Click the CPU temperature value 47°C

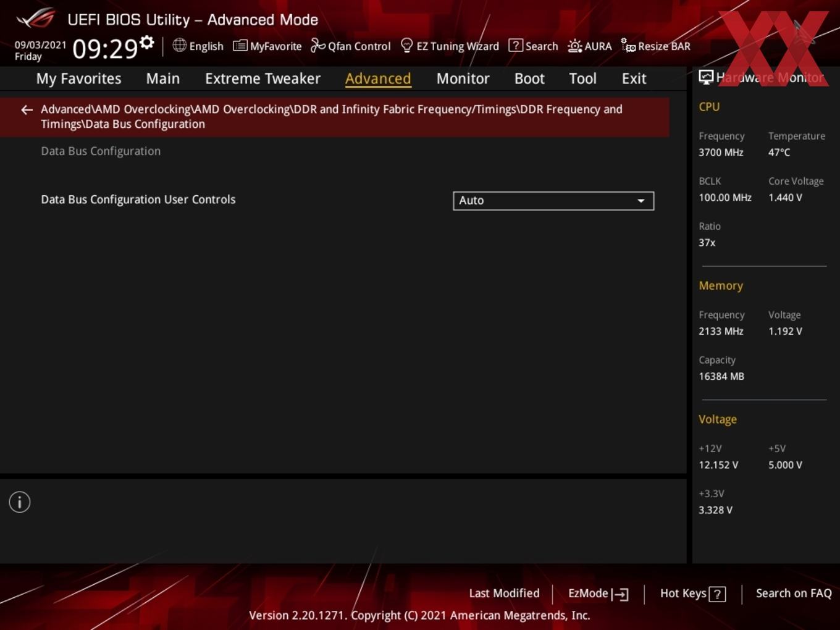click(x=779, y=152)
